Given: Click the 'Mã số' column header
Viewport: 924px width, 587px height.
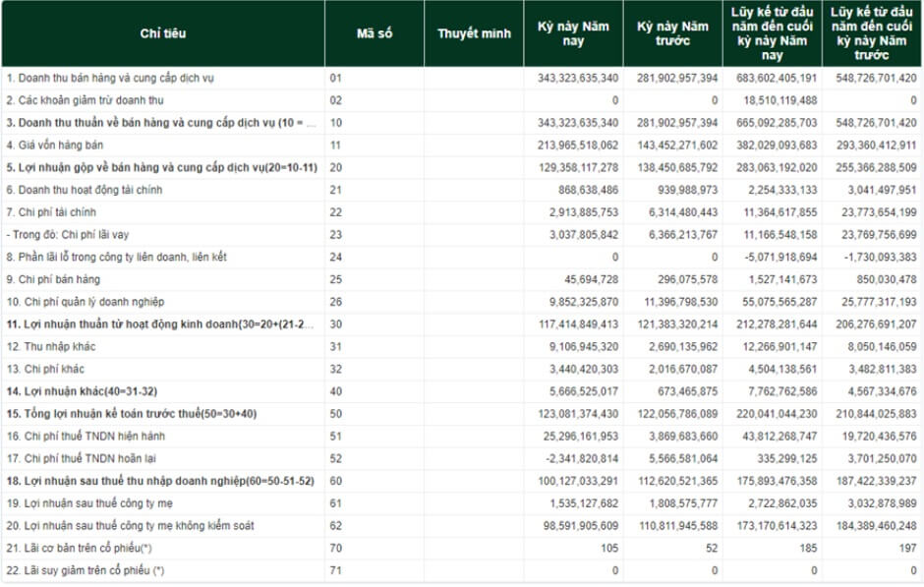Looking at the screenshot, I should (x=374, y=33).
